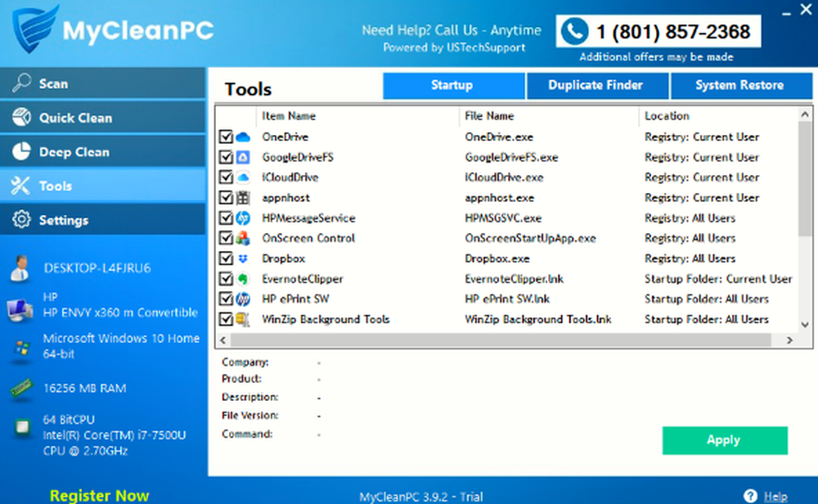818x504 pixels.
Task: Click the user icon by DESKTOP-L4FJRU6
Action: [x=20, y=268]
